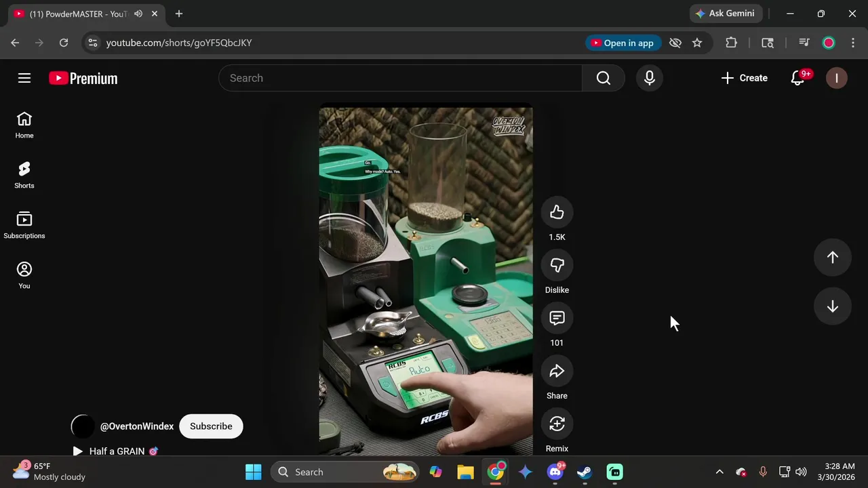Open Subscriptions in the sidebar

pyautogui.click(x=24, y=226)
